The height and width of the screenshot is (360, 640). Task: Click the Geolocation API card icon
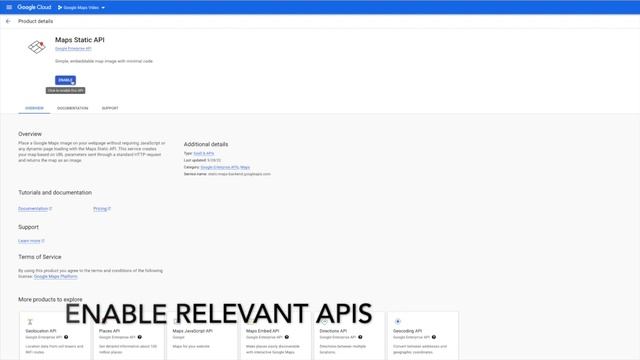pos(30,322)
